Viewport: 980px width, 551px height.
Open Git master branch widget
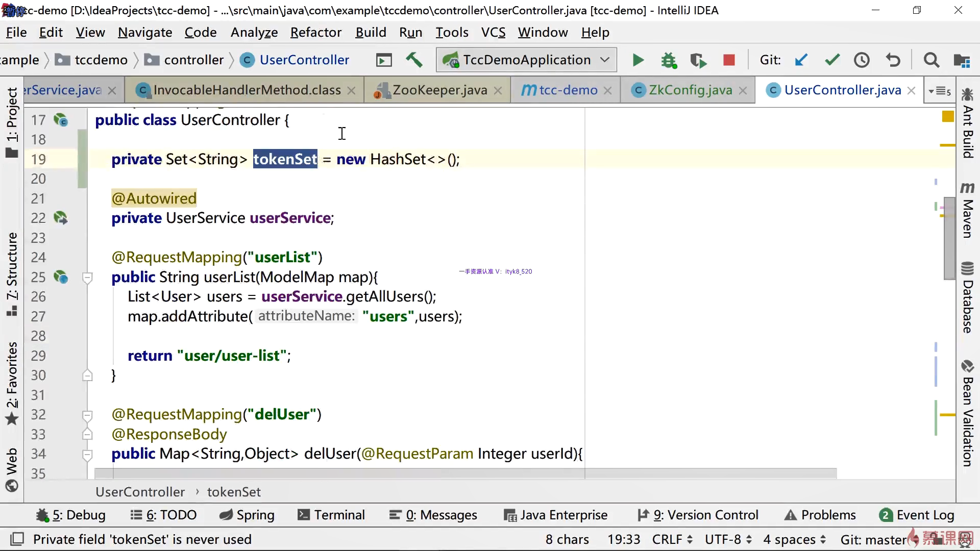pyautogui.click(x=873, y=539)
